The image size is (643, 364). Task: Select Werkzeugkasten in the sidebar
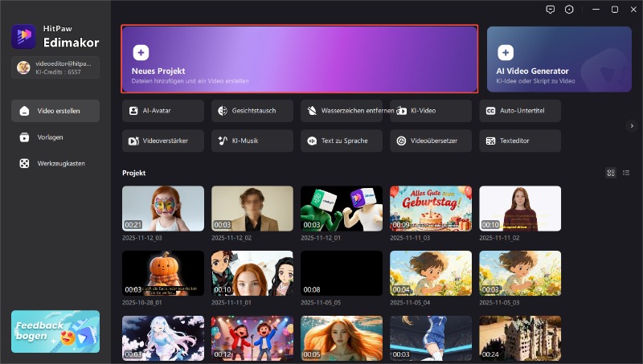[55, 164]
